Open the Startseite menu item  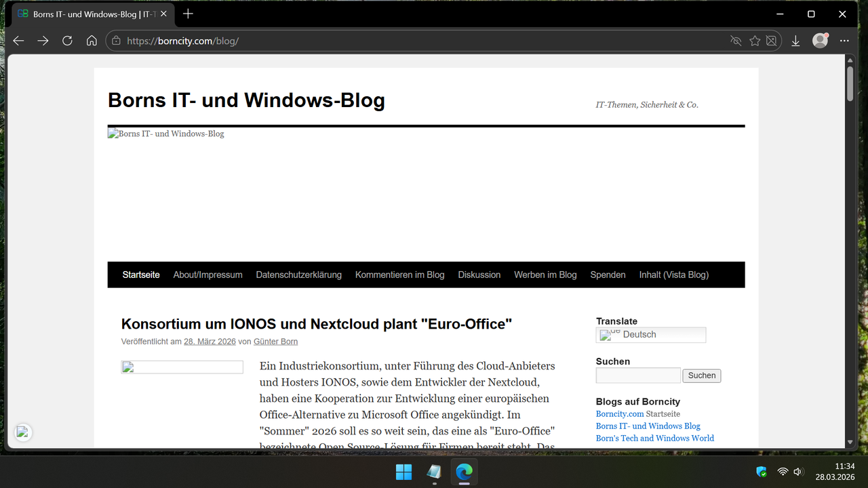point(141,274)
